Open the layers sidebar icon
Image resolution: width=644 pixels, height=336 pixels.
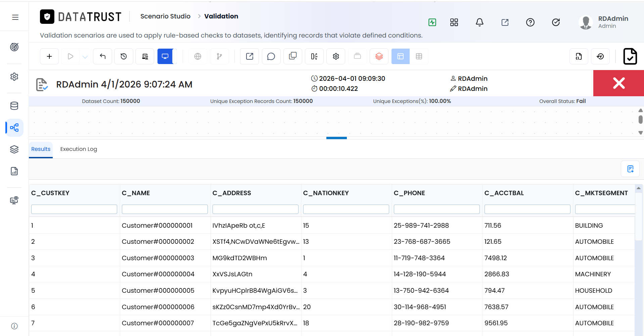[14, 150]
